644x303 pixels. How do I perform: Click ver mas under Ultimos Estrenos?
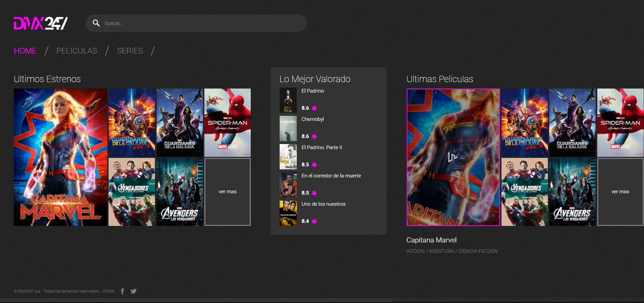click(x=228, y=192)
